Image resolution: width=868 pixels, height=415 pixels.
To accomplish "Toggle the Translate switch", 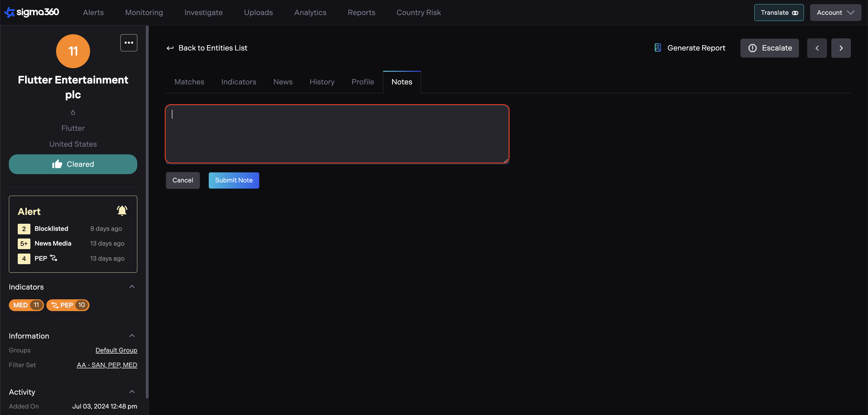I will coord(795,13).
